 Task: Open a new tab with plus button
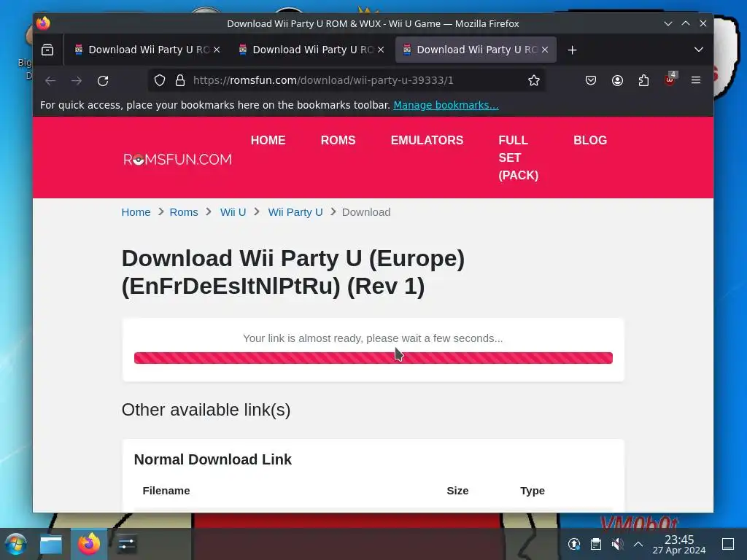(572, 50)
